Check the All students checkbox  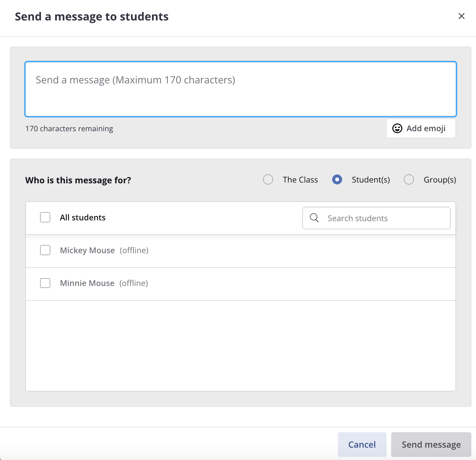(45, 217)
